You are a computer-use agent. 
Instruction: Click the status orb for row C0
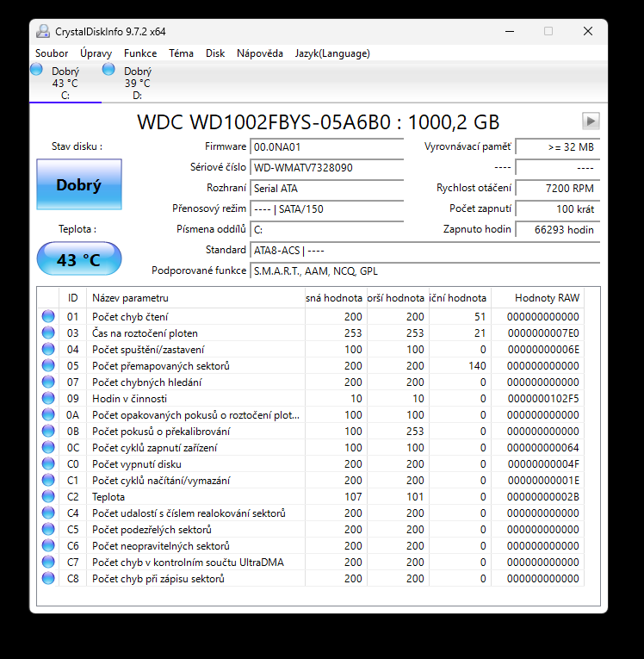(48, 463)
